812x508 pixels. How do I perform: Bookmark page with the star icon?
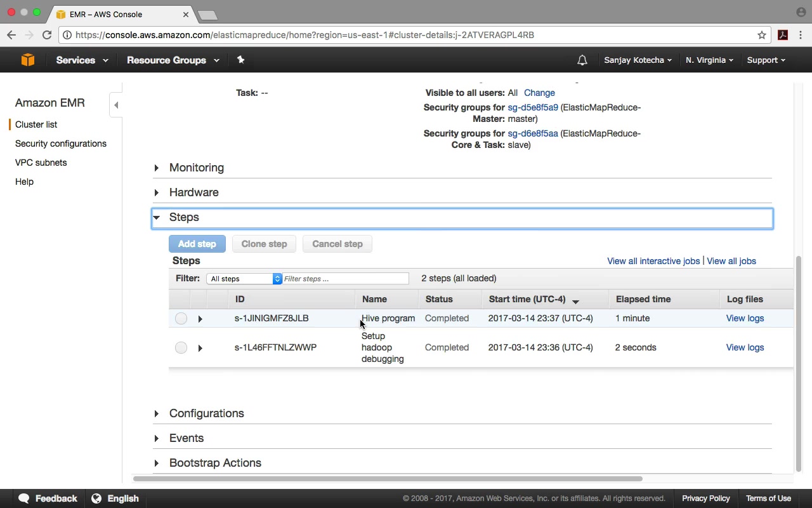pyautogui.click(x=762, y=35)
